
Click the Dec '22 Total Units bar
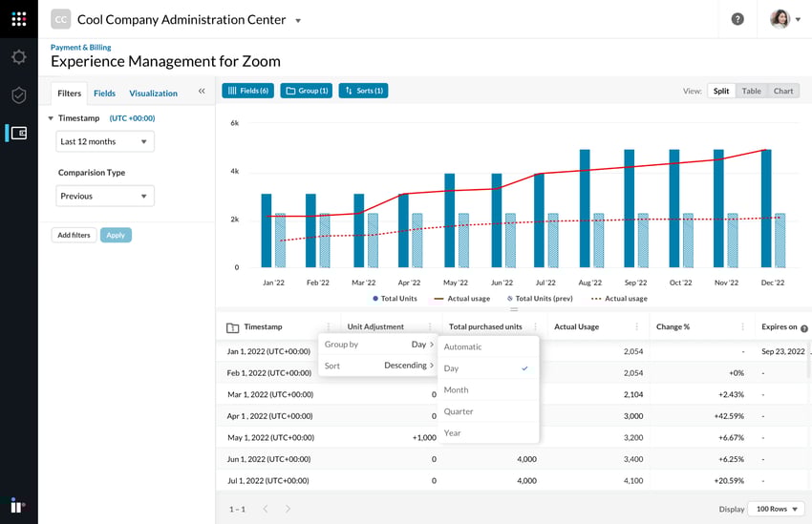click(x=766, y=208)
